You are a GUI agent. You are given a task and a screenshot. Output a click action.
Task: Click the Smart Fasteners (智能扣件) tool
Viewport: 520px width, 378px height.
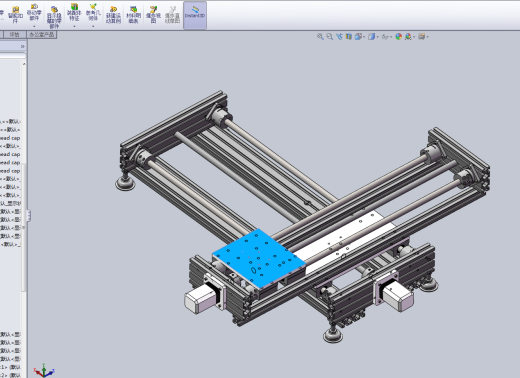coord(15,15)
